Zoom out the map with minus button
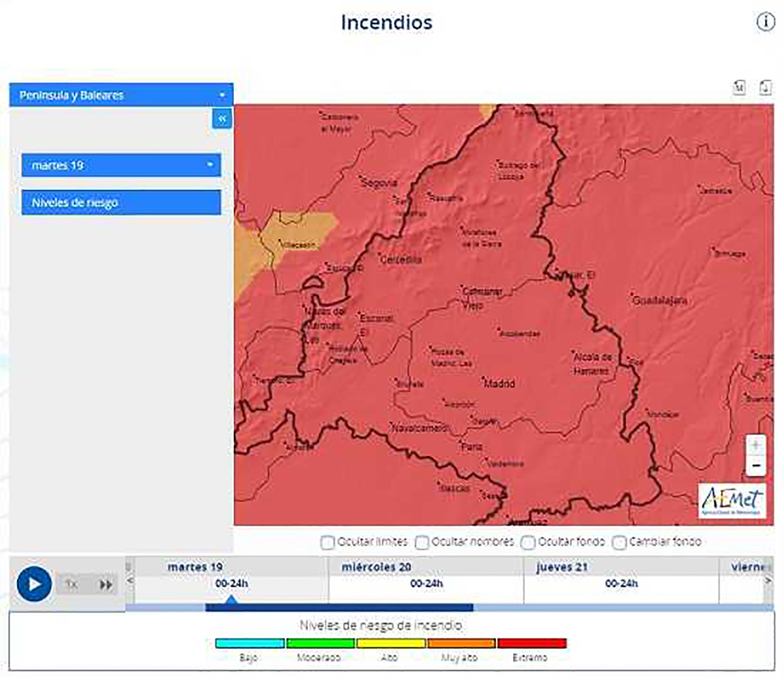The width and height of the screenshot is (784, 677). (755, 466)
